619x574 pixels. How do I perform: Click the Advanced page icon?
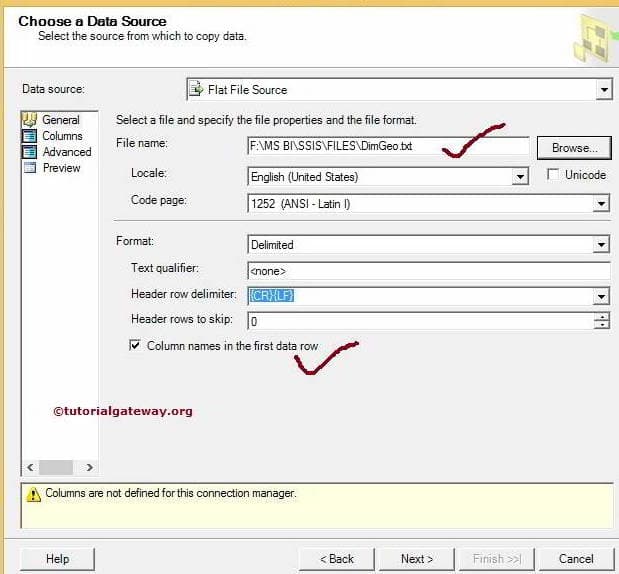[x=30, y=152]
